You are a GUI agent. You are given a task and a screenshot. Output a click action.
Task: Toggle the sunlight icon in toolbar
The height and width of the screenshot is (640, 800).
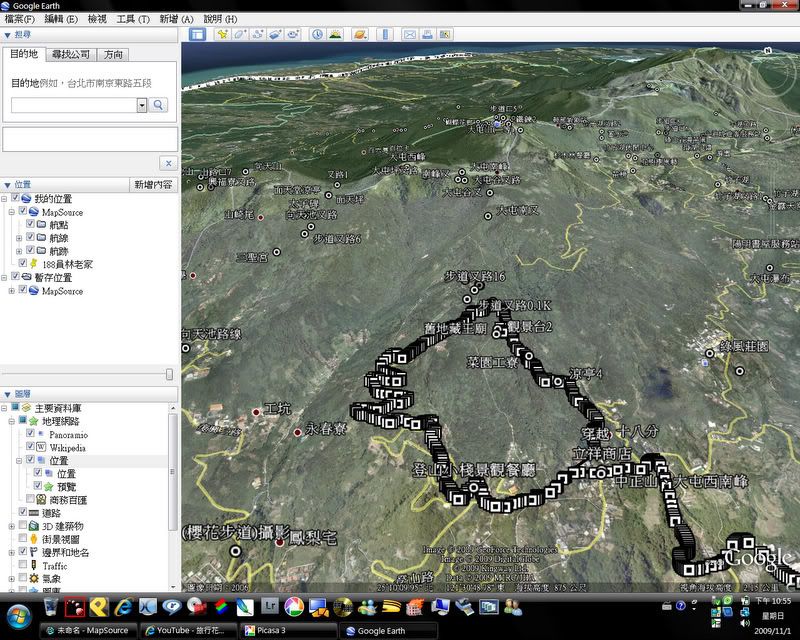click(335, 34)
